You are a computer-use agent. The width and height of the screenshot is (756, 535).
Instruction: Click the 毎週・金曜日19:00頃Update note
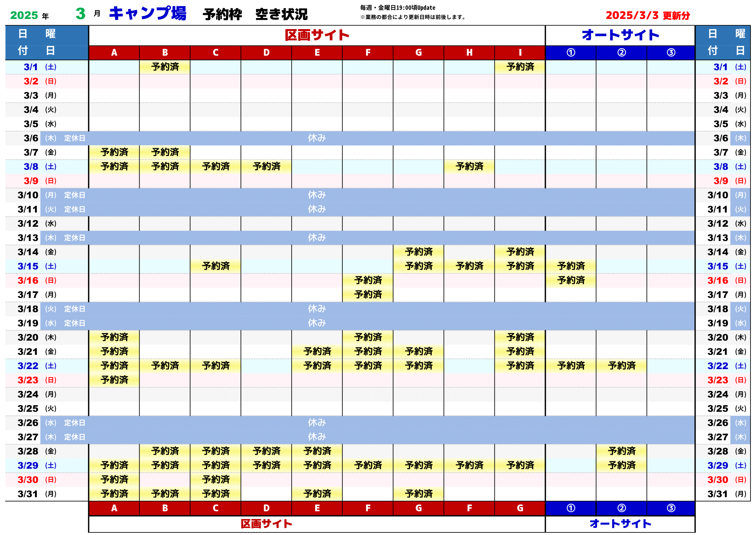(x=398, y=7)
